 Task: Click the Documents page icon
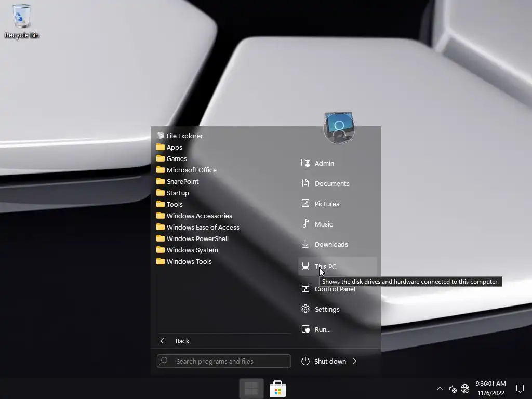pos(305,183)
